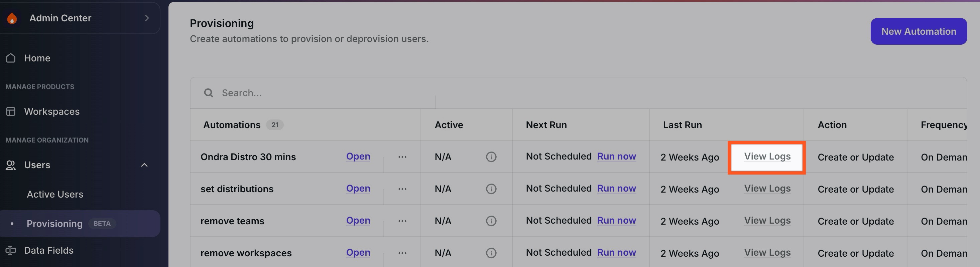Click the flame logo in Admin Center

pyautogui.click(x=12, y=18)
